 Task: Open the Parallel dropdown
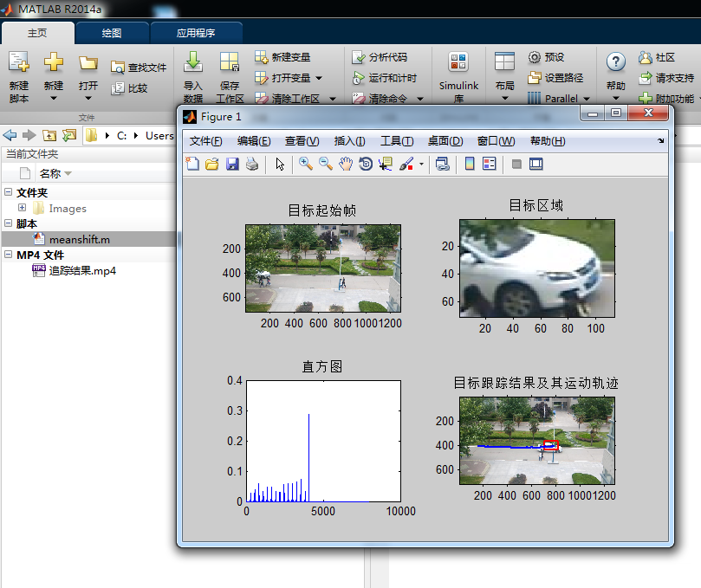coord(587,99)
